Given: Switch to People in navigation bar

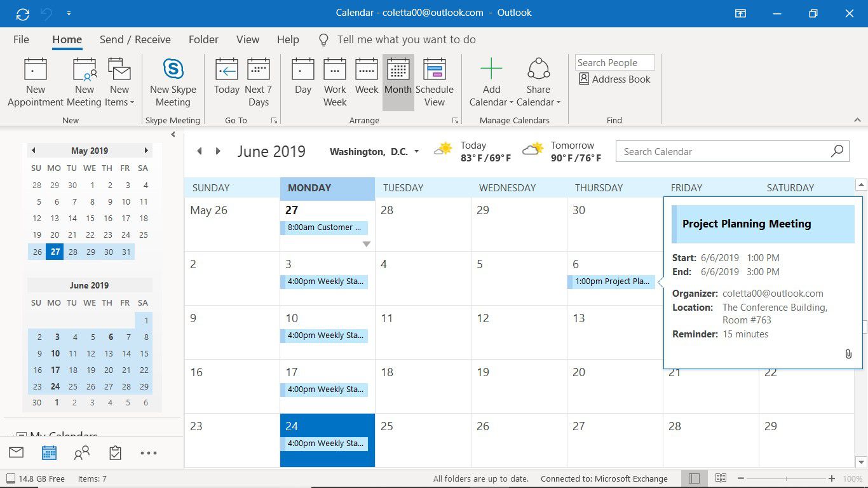Looking at the screenshot, I should pos(82,452).
